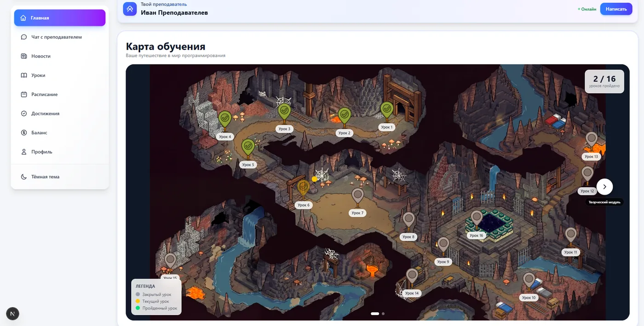Click the chat bubble icon for Чат с преподавателем
The image size is (644, 326).
(24, 37)
